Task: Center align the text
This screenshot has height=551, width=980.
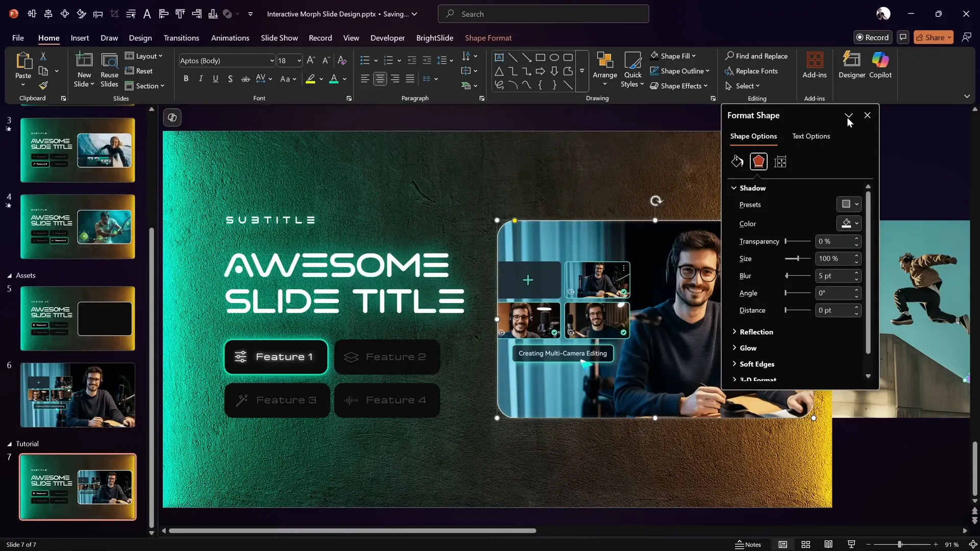Action: (380, 79)
